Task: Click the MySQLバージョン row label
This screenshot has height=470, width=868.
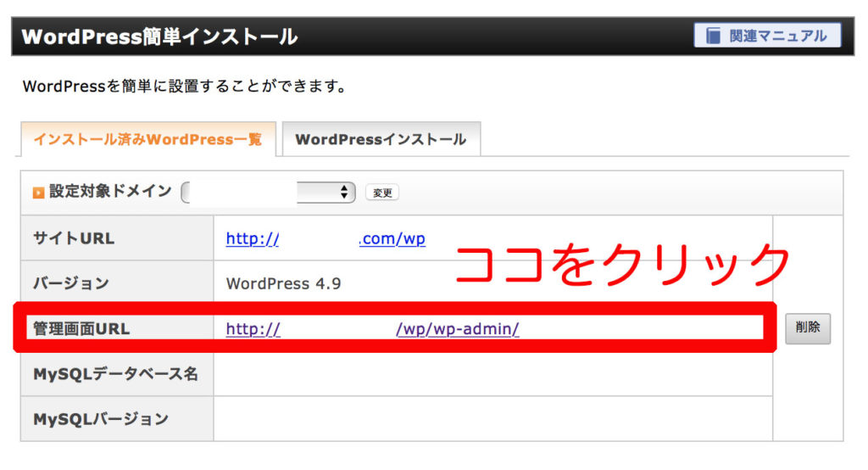Action: (x=101, y=419)
